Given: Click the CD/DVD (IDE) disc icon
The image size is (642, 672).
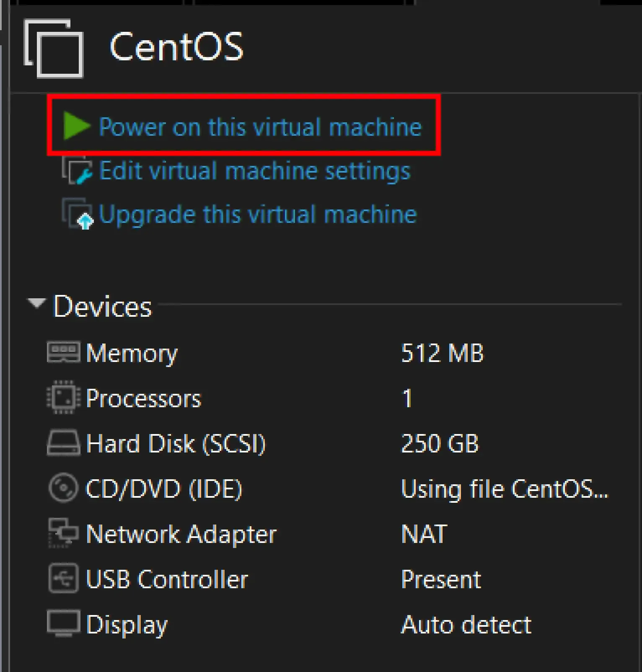Looking at the screenshot, I should (63, 488).
